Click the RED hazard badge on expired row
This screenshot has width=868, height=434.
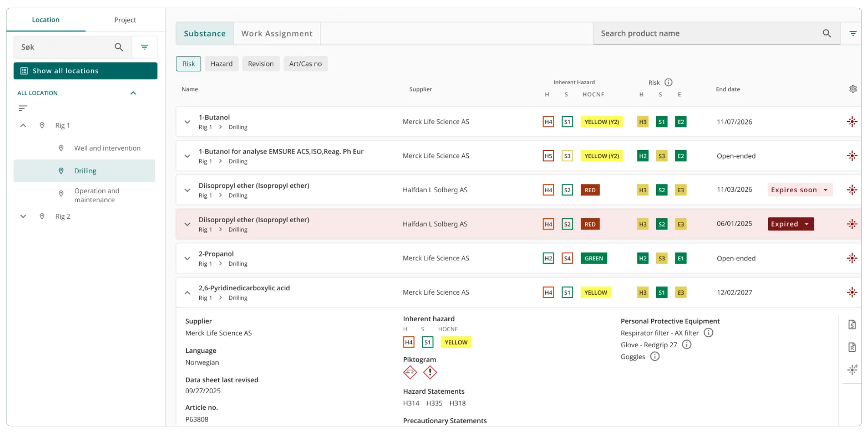590,224
